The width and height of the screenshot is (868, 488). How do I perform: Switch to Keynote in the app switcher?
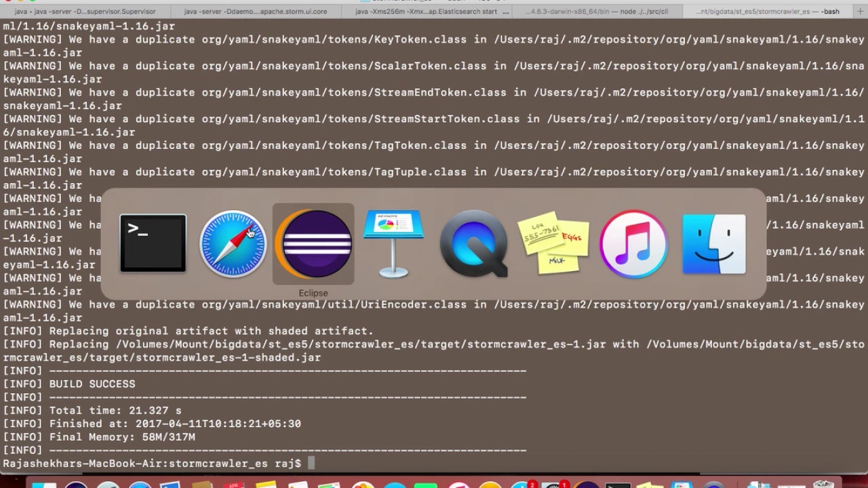pyautogui.click(x=393, y=244)
